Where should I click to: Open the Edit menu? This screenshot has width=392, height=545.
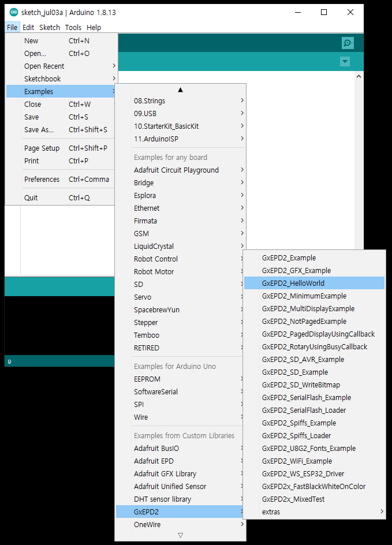coord(28,28)
